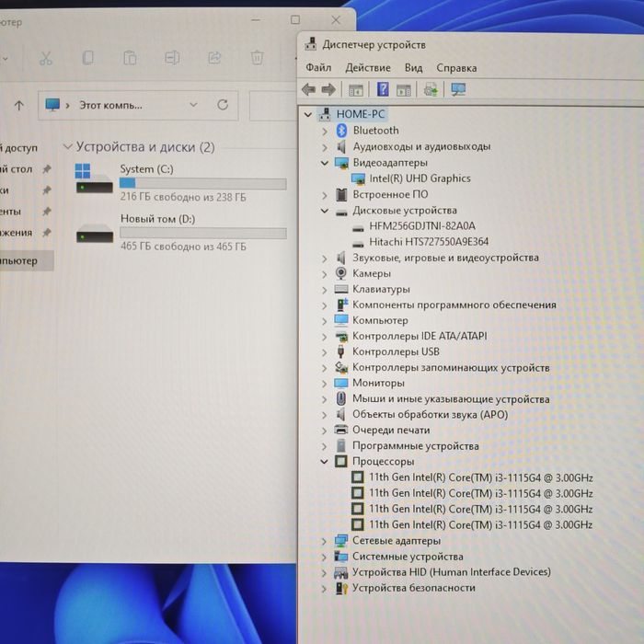Collapse the HOME-PC root node
Viewport: 644px width, 644px height.
pos(308,115)
